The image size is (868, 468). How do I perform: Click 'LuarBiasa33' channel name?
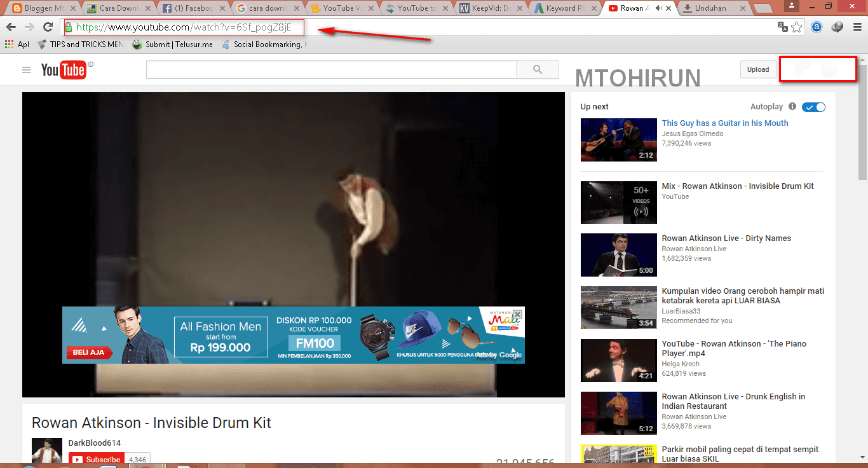point(681,311)
